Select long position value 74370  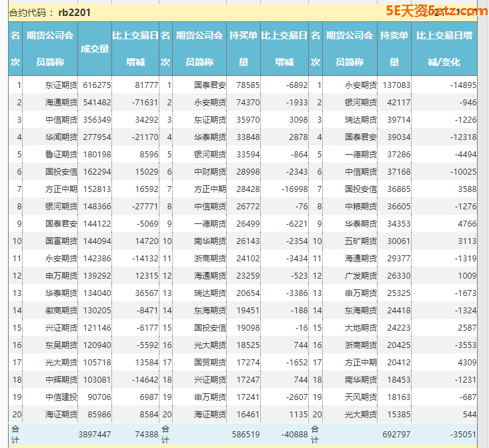(x=248, y=103)
